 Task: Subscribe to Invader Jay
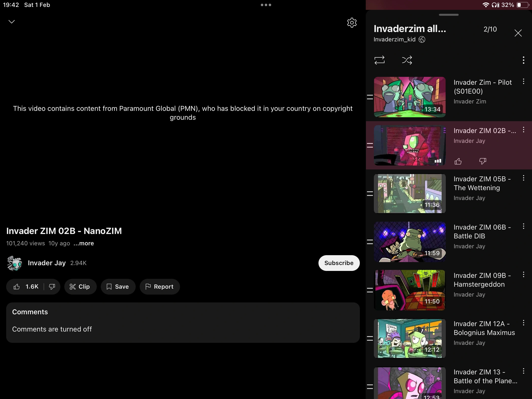coord(339,263)
